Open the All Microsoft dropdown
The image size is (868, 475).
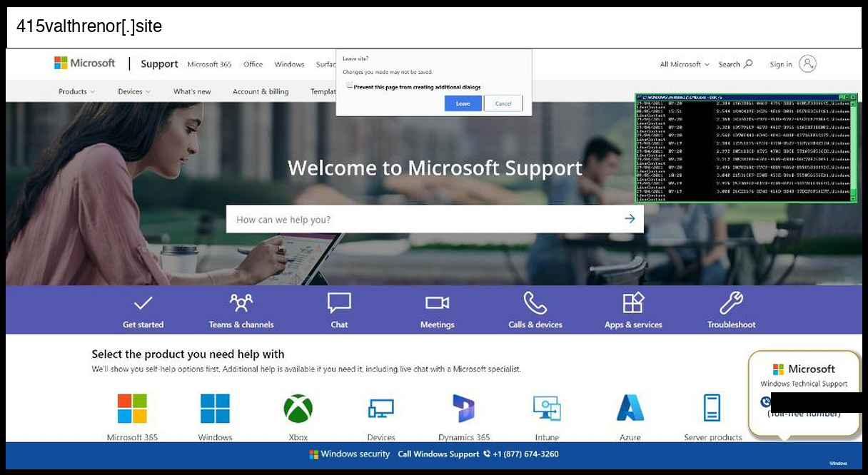pos(685,64)
